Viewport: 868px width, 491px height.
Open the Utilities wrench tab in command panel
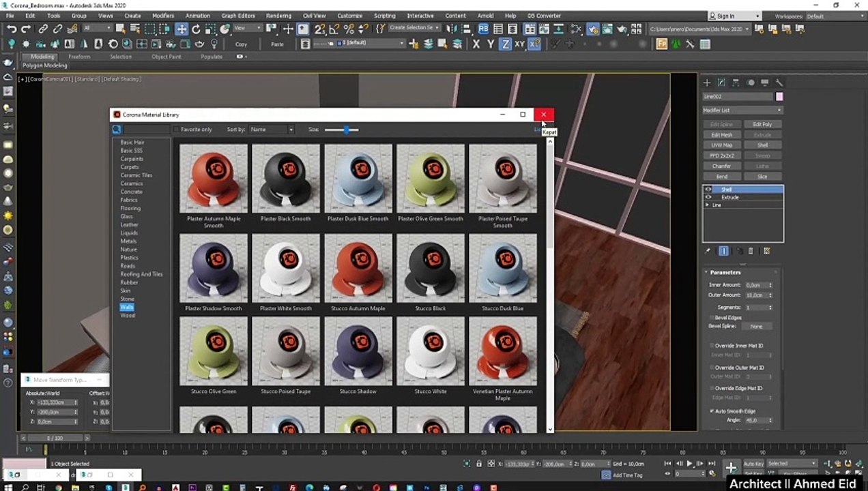tap(779, 83)
